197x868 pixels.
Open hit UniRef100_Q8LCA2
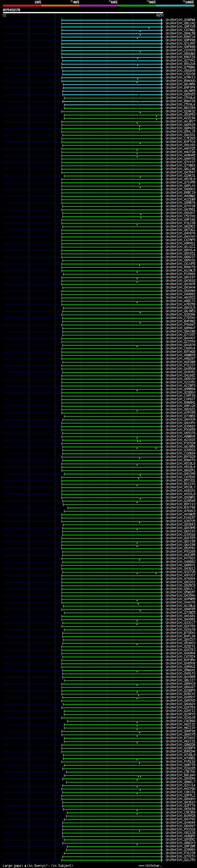[180, 23]
